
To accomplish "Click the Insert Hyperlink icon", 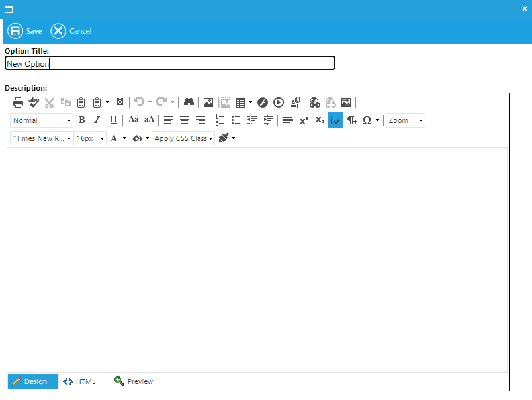I will click(314, 102).
